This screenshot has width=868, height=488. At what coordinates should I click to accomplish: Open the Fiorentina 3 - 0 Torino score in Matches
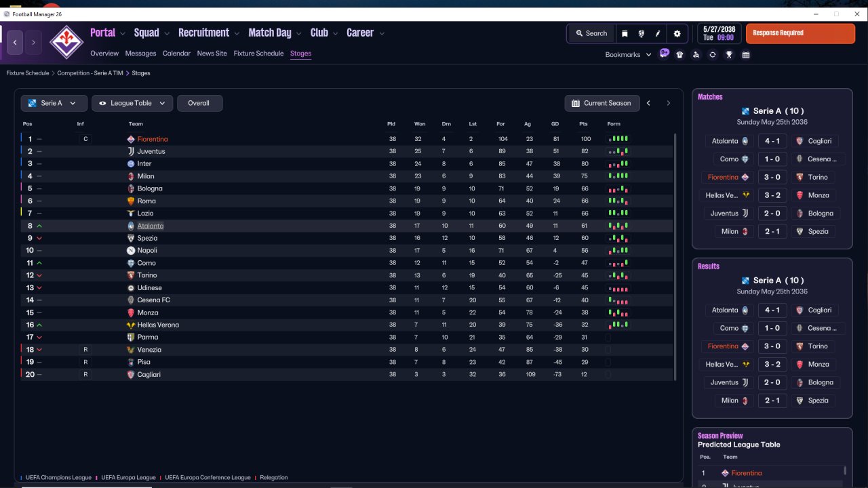click(772, 177)
